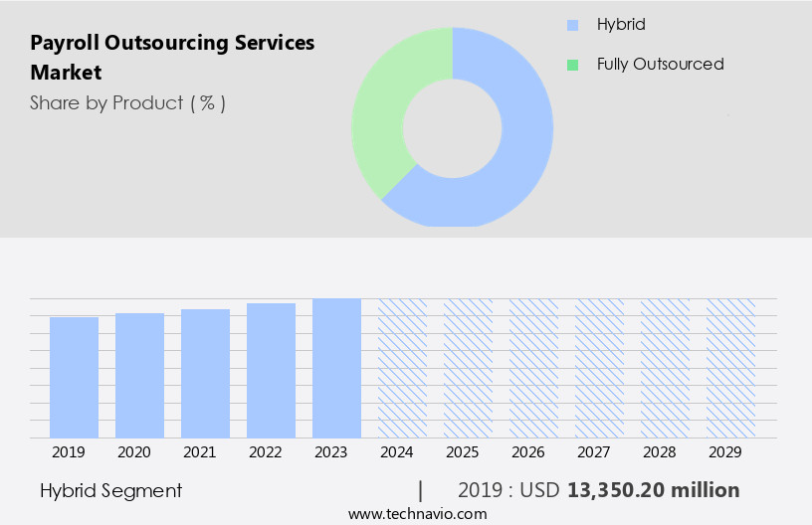
Task: Choose the 2023 bar in the chart
Action: 336,368
